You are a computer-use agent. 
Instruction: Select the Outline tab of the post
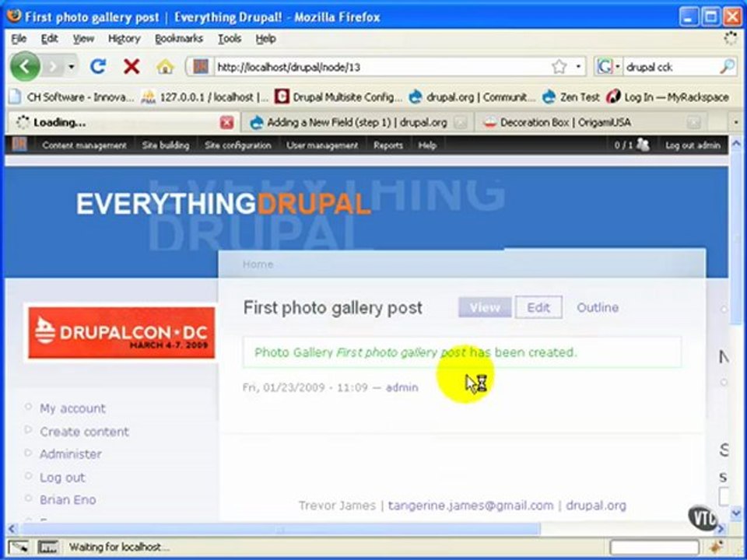coord(598,307)
